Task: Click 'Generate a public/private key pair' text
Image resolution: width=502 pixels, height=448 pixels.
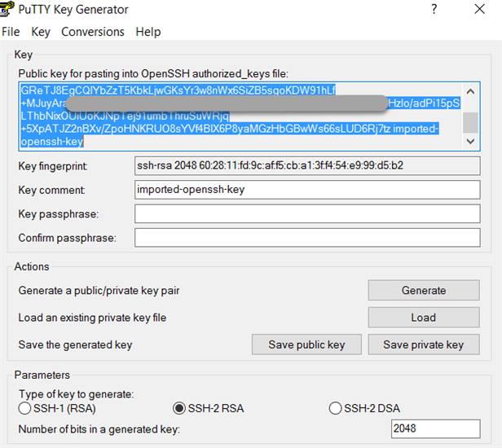Action: tap(99, 291)
